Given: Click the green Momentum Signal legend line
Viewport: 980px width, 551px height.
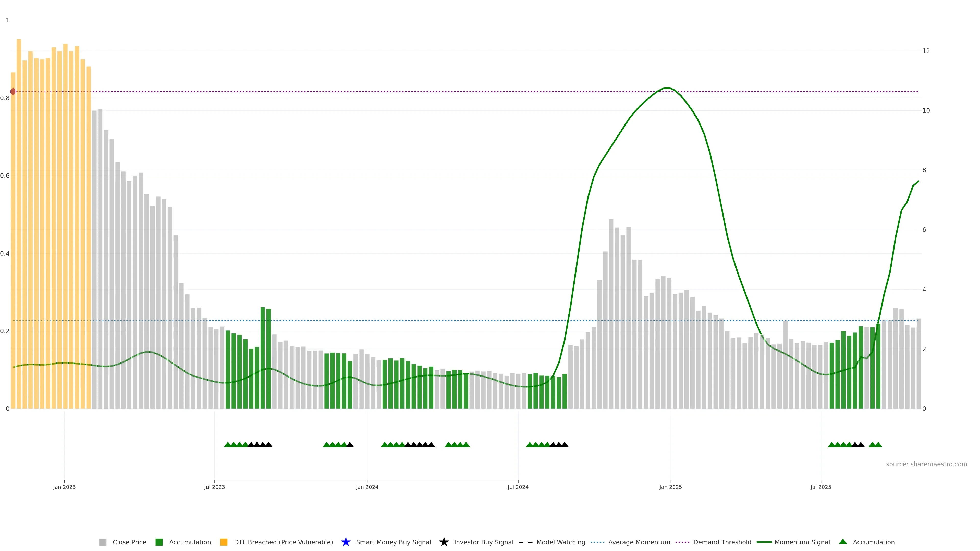Looking at the screenshot, I should tap(764, 542).
